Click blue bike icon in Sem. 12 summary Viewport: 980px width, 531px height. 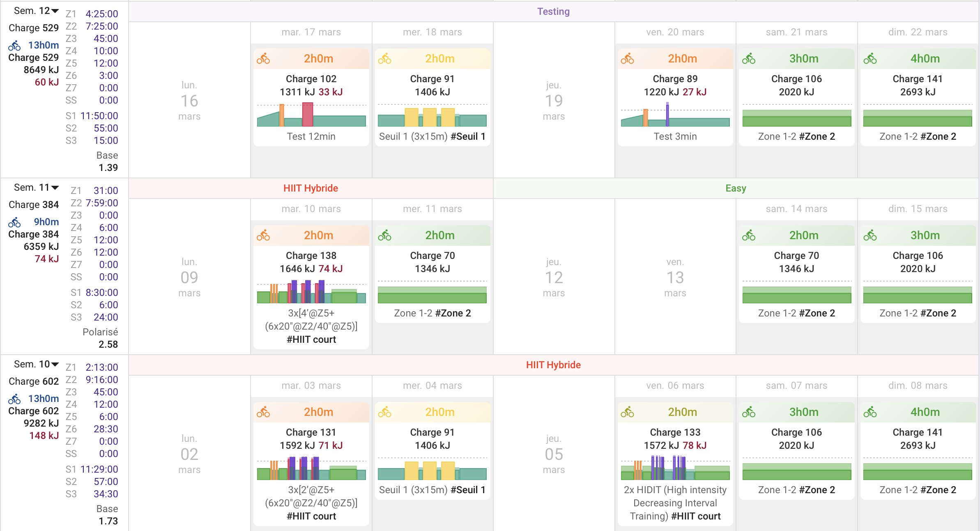click(14, 45)
